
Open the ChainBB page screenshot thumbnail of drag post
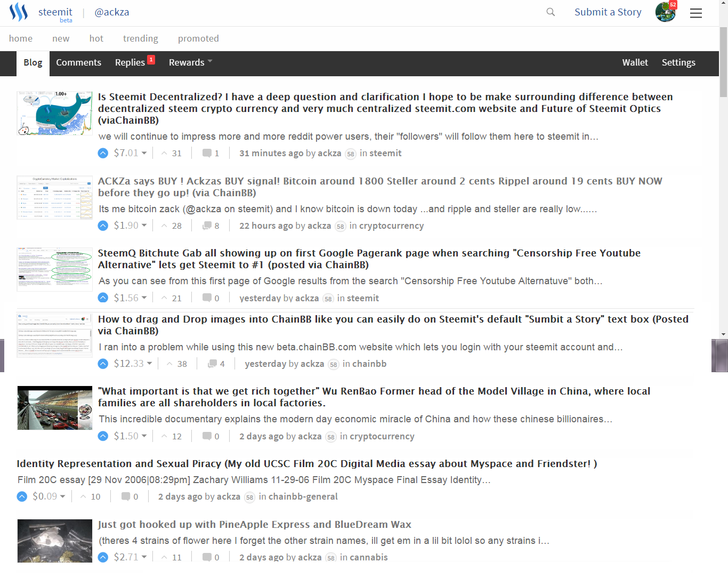[x=55, y=335]
